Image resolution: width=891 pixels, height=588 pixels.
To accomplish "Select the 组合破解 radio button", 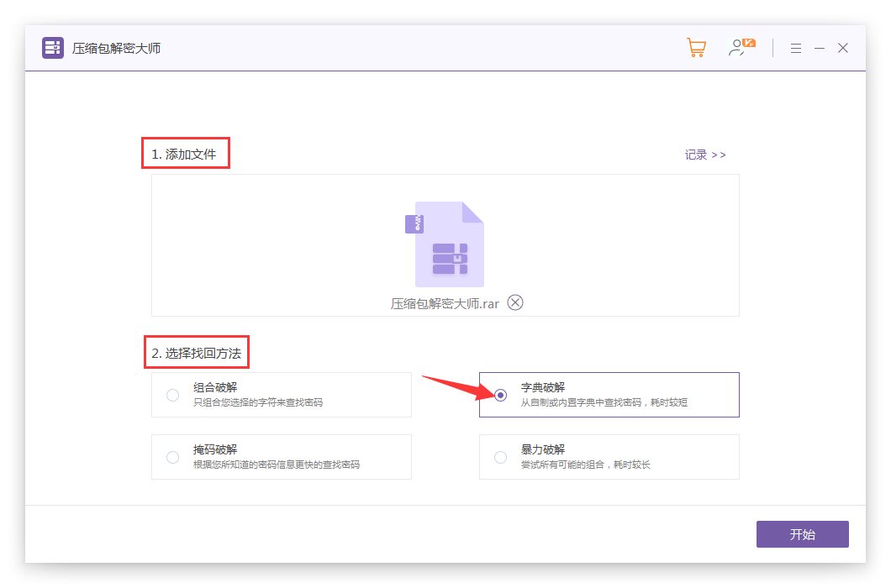I will pos(172,395).
